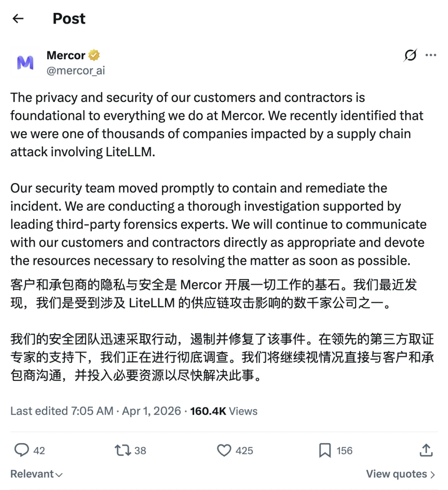Expand View quotes with its chevron
The image size is (448, 490).
click(432, 474)
